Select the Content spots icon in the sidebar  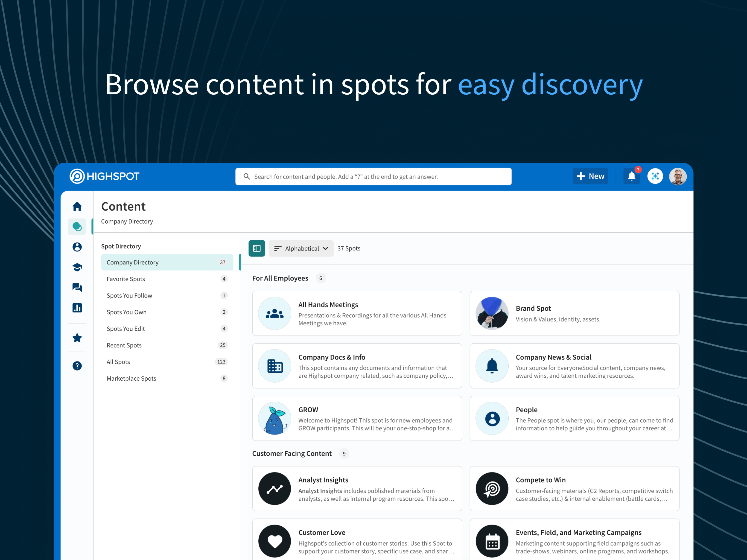[x=77, y=227]
